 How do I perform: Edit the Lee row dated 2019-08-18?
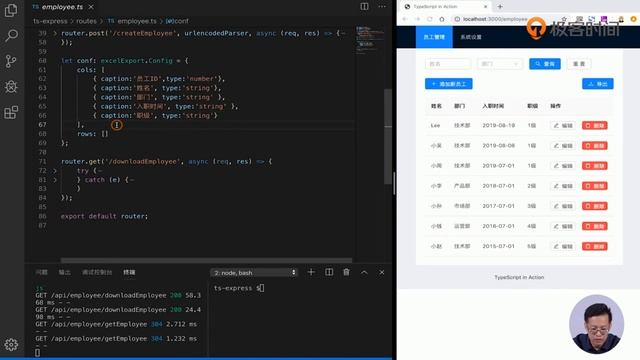(563, 126)
